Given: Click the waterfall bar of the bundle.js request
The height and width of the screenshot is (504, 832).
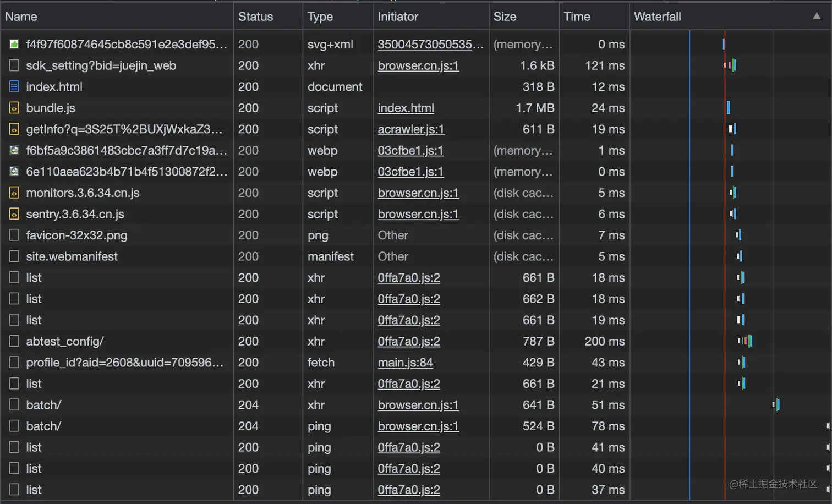Looking at the screenshot, I should [729, 108].
